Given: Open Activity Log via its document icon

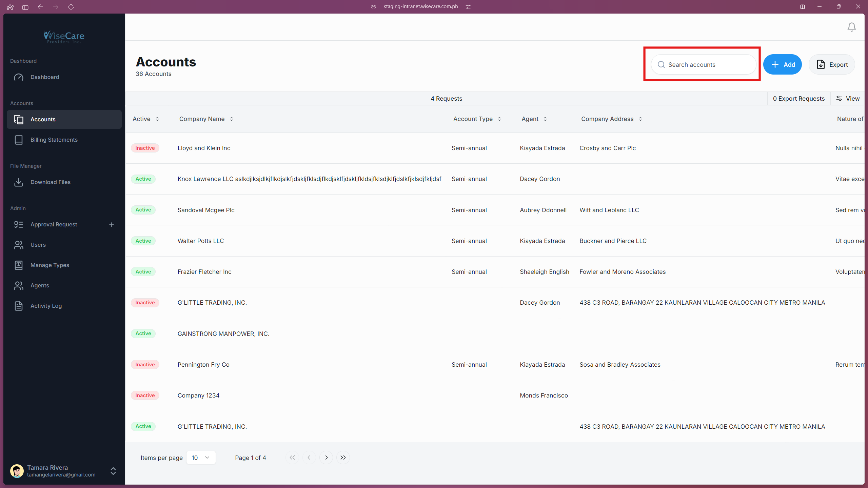Looking at the screenshot, I should [x=19, y=306].
